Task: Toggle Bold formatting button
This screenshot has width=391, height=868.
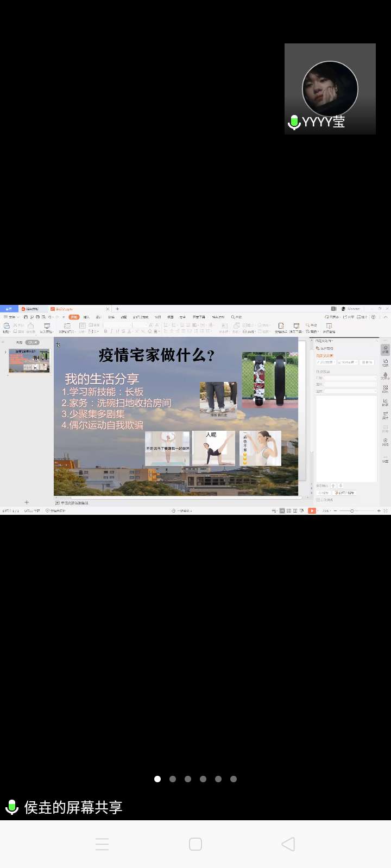Action: click(x=105, y=331)
